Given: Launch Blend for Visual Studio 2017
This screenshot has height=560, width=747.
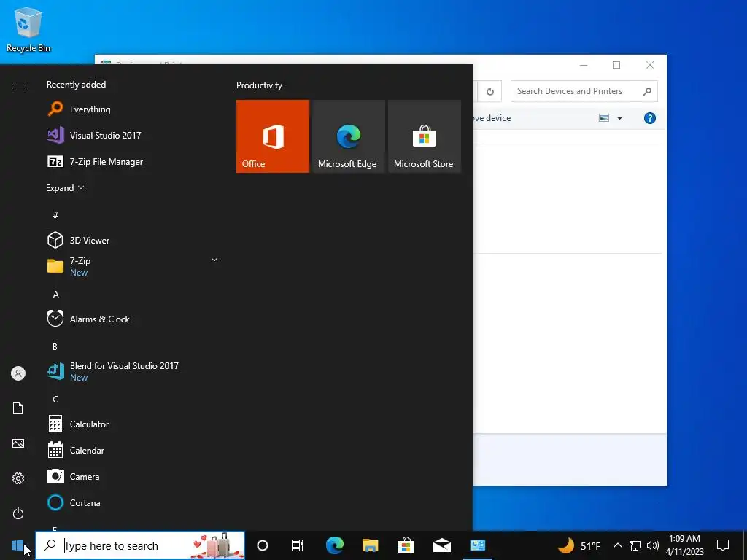Looking at the screenshot, I should coord(133,371).
